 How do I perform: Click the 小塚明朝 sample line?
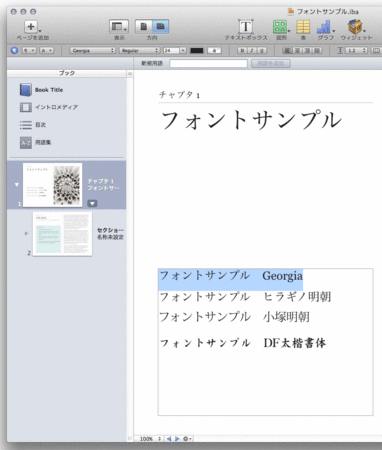234,317
